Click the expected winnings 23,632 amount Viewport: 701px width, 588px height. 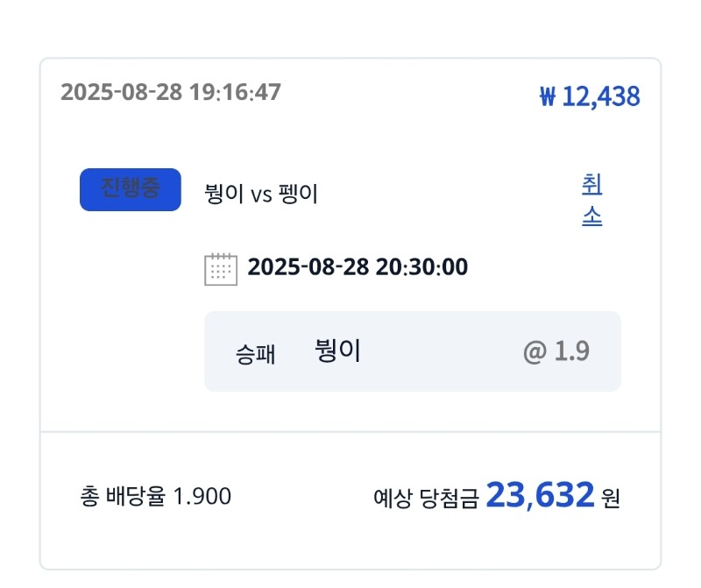click(x=540, y=494)
